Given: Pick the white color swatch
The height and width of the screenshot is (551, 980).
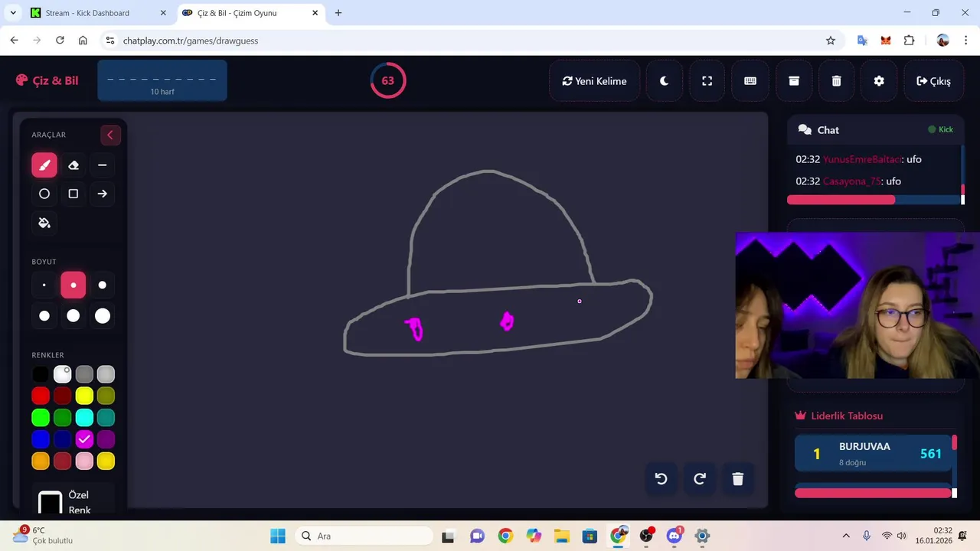Looking at the screenshot, I should [x=63, y=374].
